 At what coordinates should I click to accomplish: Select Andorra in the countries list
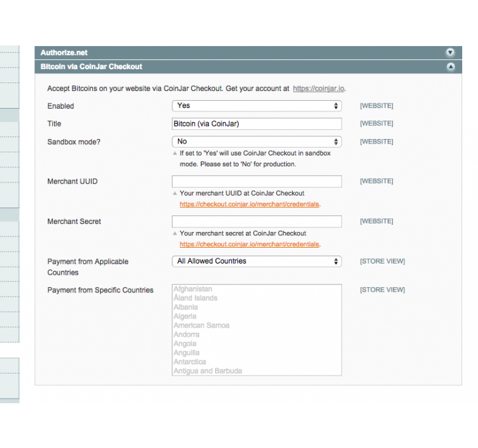(256, 335)
